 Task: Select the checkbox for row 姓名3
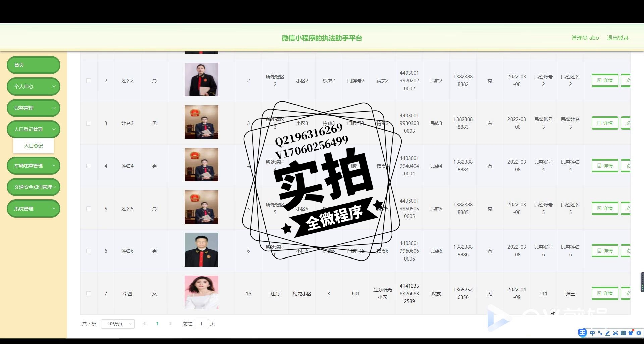click(89, 123)
